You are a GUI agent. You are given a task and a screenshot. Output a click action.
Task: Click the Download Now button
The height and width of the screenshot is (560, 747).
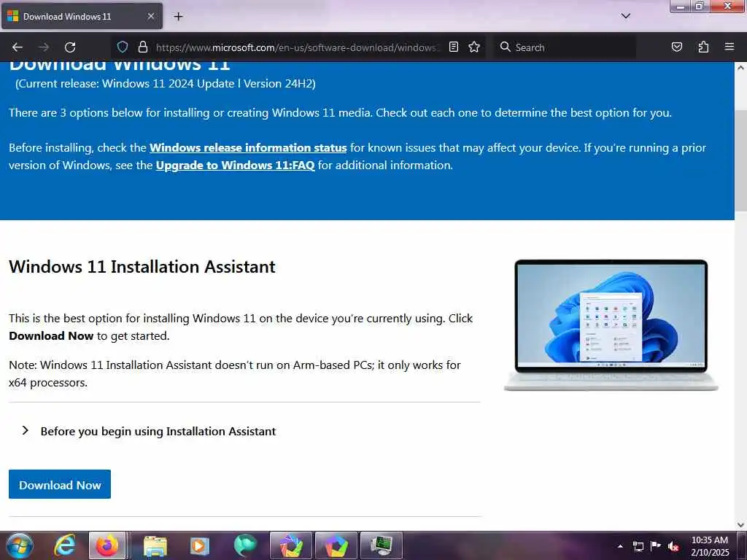60,484
